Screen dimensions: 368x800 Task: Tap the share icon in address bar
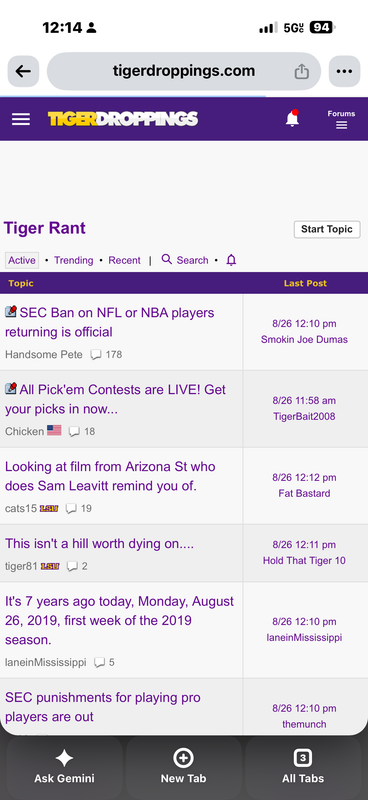302,71
